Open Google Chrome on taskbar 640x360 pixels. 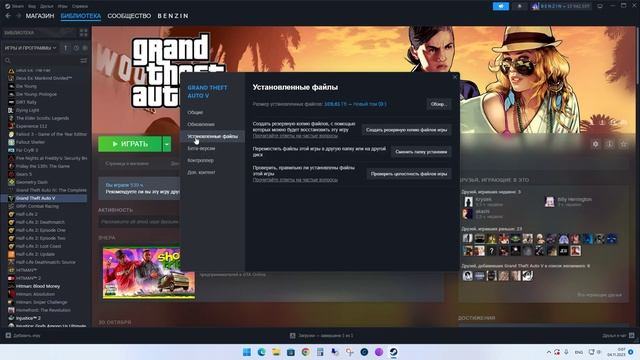pyautogui.click(x=306, y=352)
